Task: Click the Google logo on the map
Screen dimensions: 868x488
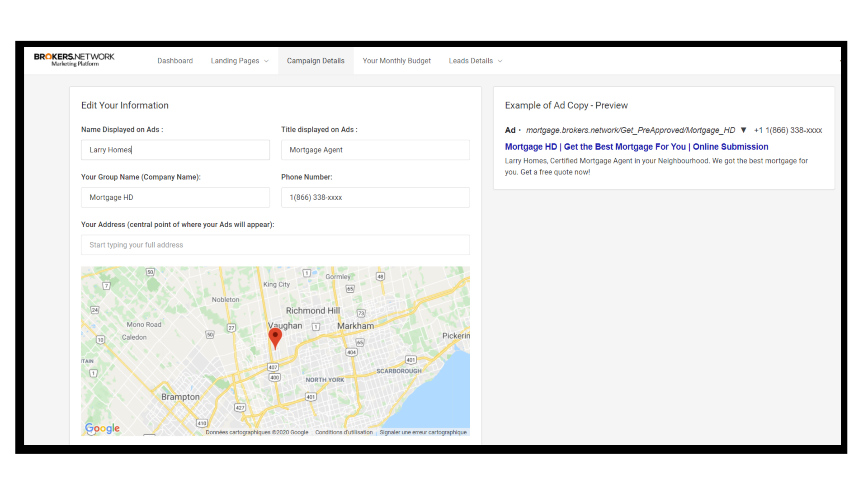Action: point(103,428)
